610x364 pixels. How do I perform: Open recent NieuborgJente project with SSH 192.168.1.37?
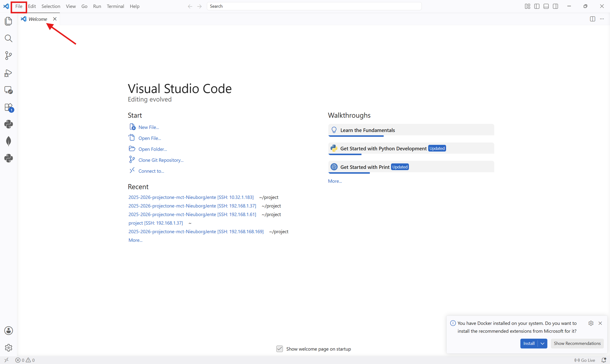tap(192, 206)
